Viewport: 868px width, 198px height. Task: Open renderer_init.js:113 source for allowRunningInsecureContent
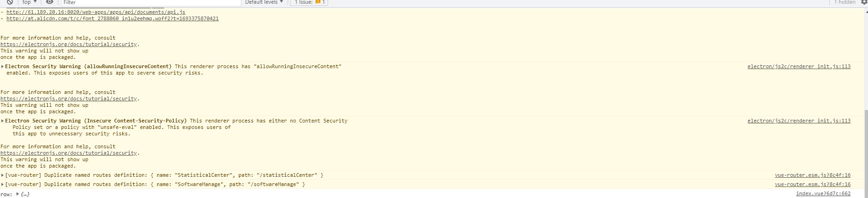(799, 67)
